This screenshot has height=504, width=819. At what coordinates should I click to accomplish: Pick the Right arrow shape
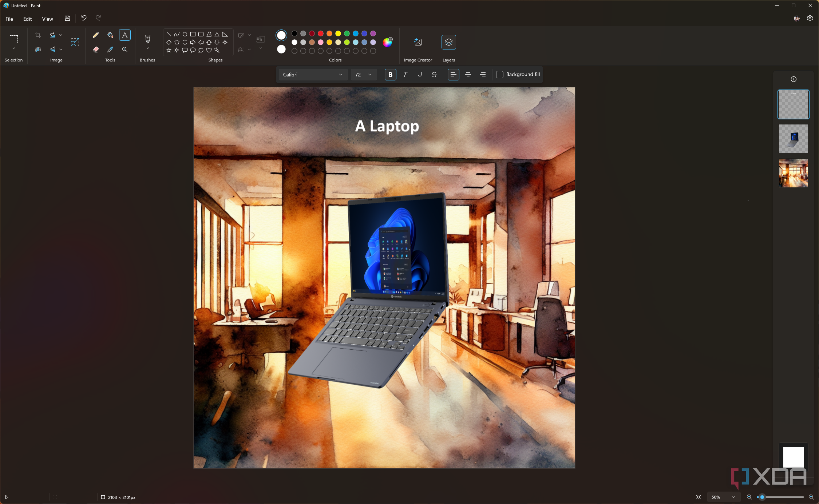(193, 42)
